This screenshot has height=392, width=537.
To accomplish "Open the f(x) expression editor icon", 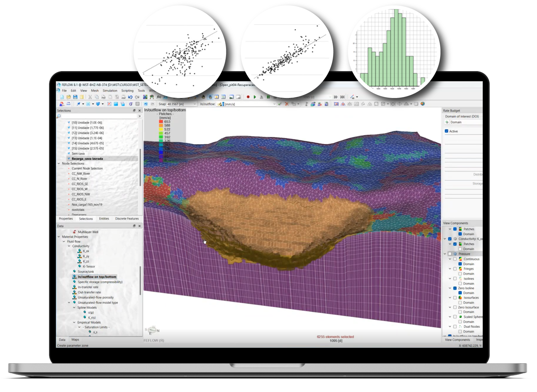I will [x=159, y=97].
